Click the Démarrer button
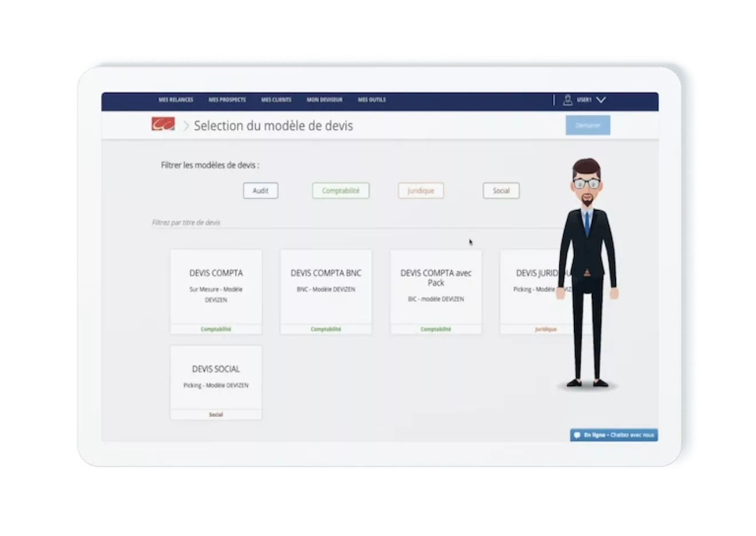756x536 pixels. coord(588,125)
